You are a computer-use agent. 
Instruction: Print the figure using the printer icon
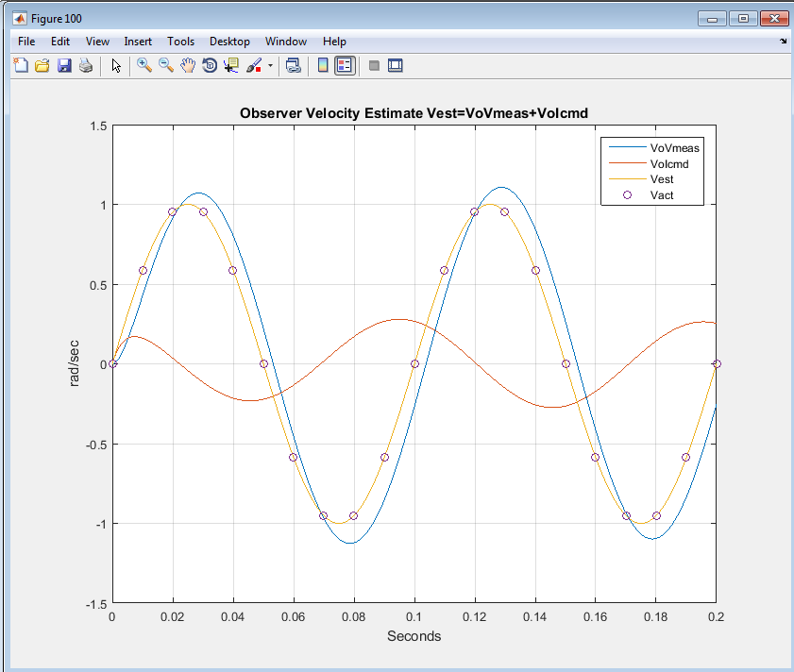tap(86, 65)
